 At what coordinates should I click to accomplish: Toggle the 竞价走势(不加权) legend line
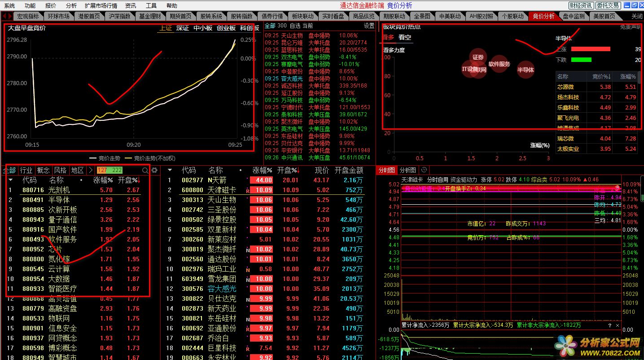tap(149, 158)
